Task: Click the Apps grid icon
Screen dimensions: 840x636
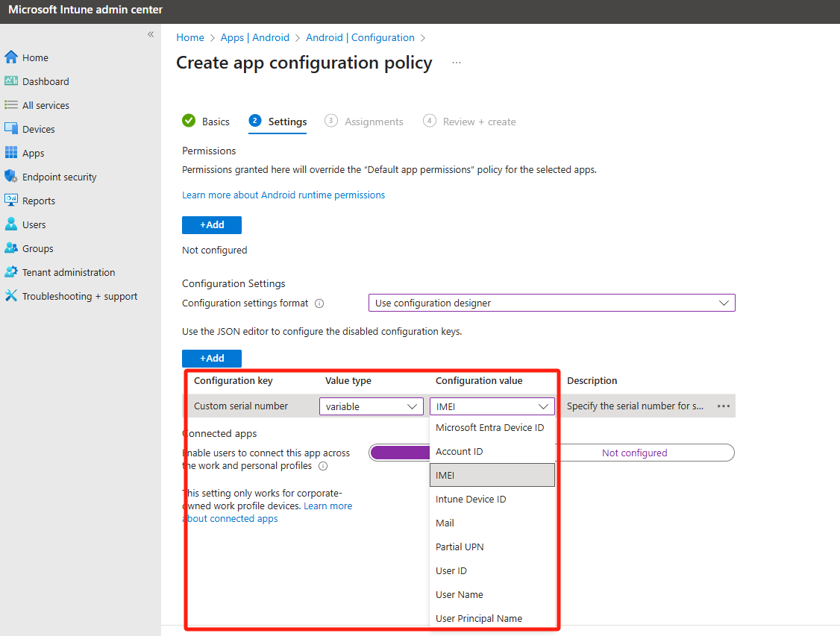Action: (x=10, y=153)
